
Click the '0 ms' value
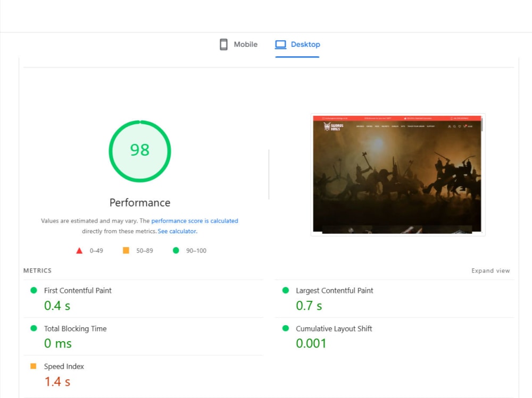pyautogui.click(x=57, y=343)
